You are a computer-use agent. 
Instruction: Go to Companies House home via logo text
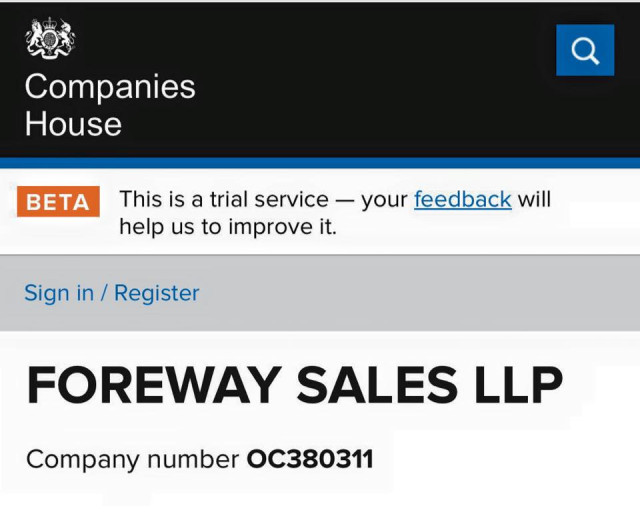(x=109, y=105)
